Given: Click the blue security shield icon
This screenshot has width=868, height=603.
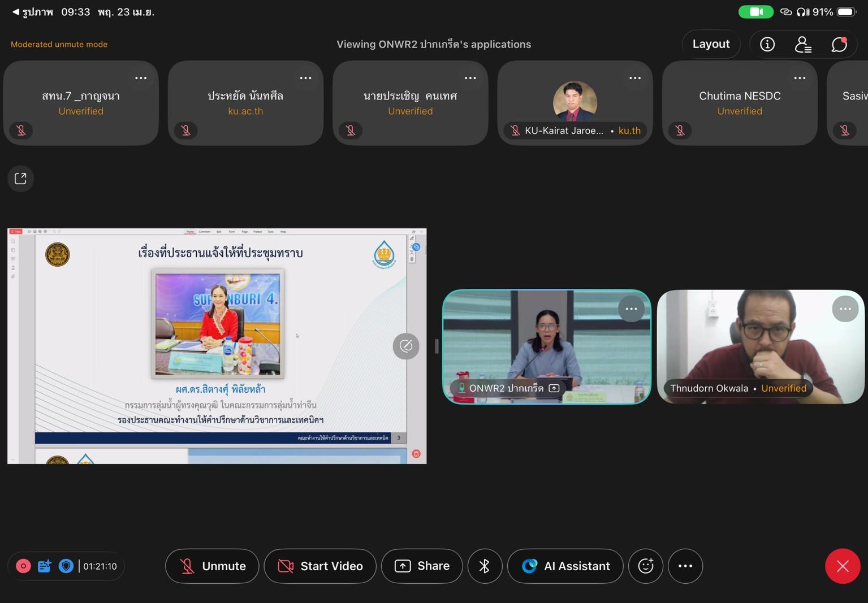Looking at the screenshot, I should pyautogui.click(x=66, y=566).
